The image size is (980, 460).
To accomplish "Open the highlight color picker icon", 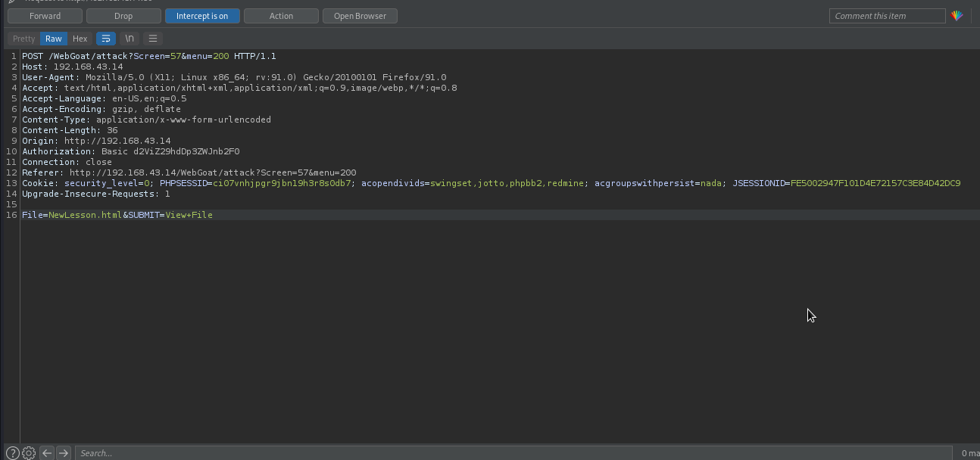I will [957, 16].
